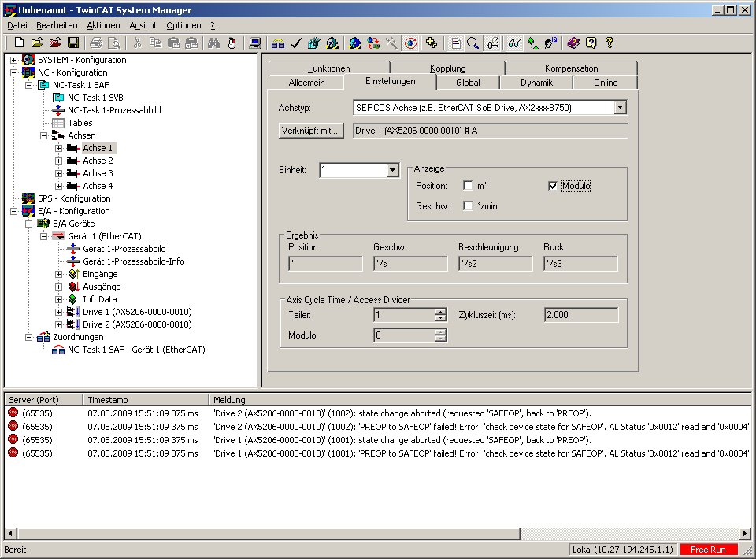Viewport: 756px width, 559px height.
Task: Expand the Eingänge tree node
Action: point(58,274)
